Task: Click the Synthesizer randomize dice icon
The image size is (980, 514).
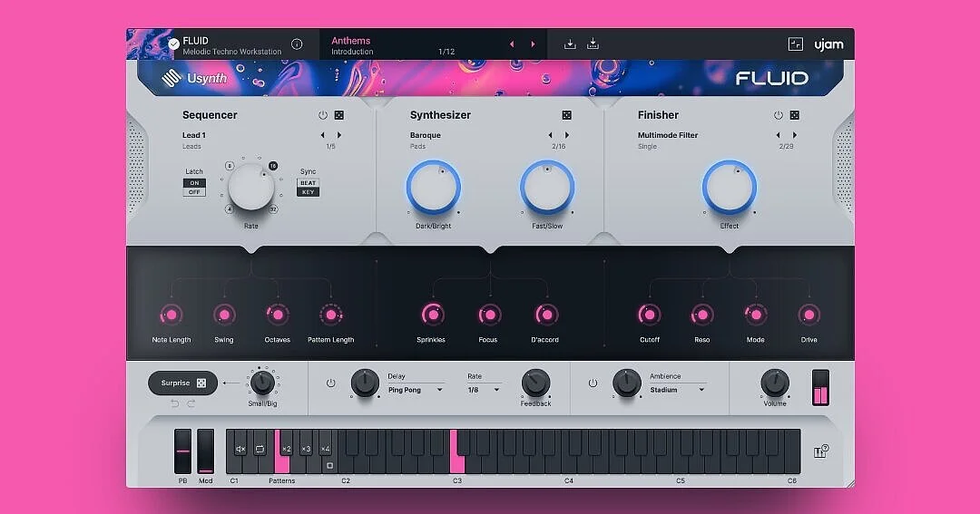Action: [x=567, y=115]
